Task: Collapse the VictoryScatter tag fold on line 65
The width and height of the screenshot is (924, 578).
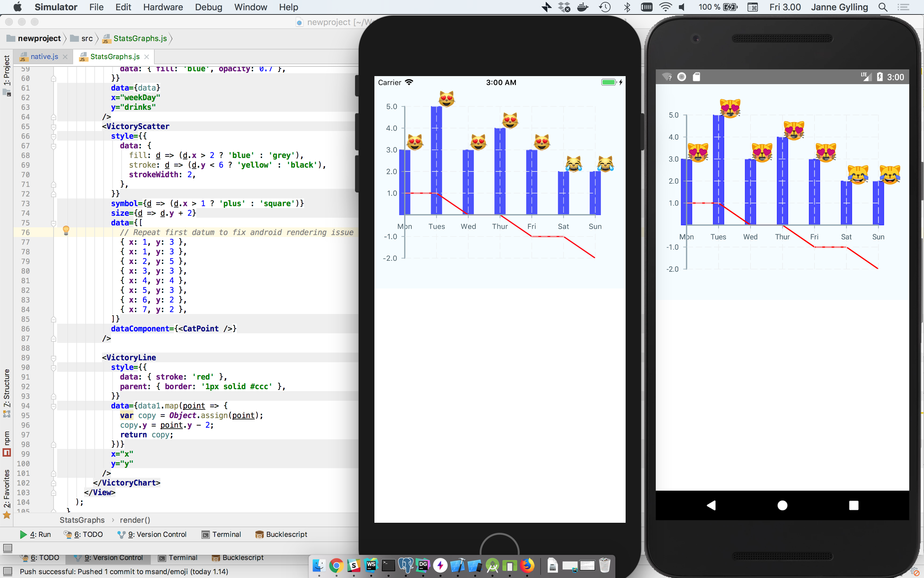Action: coord(54,127)
